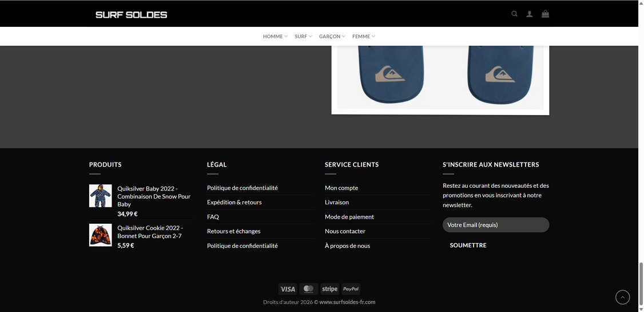Focus the Votre Email (requis) field
Screen dimensions: 644x312
(x=496, y=225)
